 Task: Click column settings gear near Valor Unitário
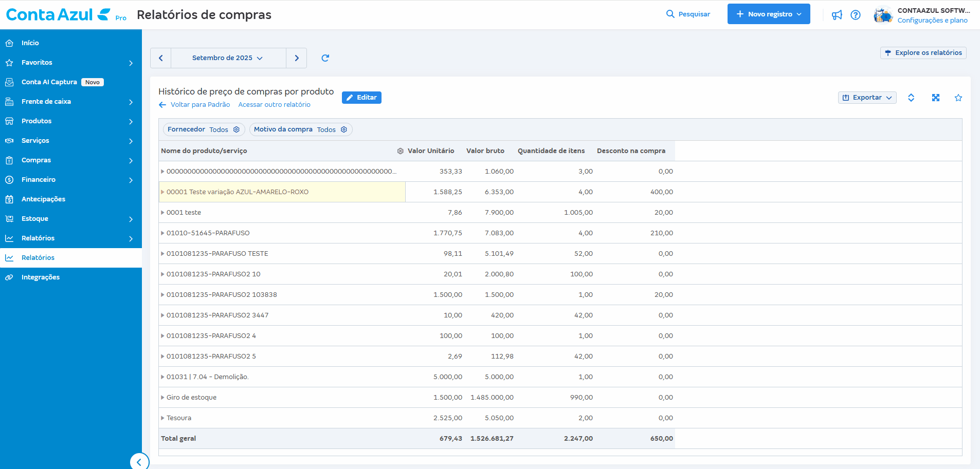400,151
